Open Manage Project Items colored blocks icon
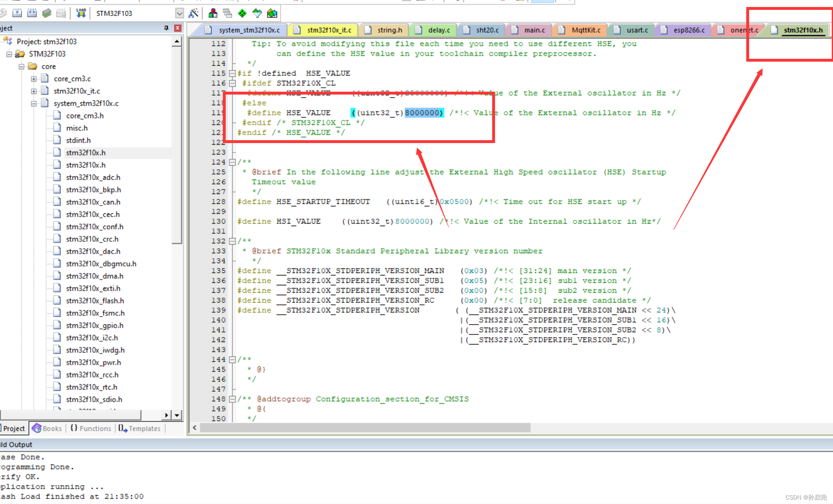Image resolution: width=833 pixels, height=504 pixels. tap(213, 13)
